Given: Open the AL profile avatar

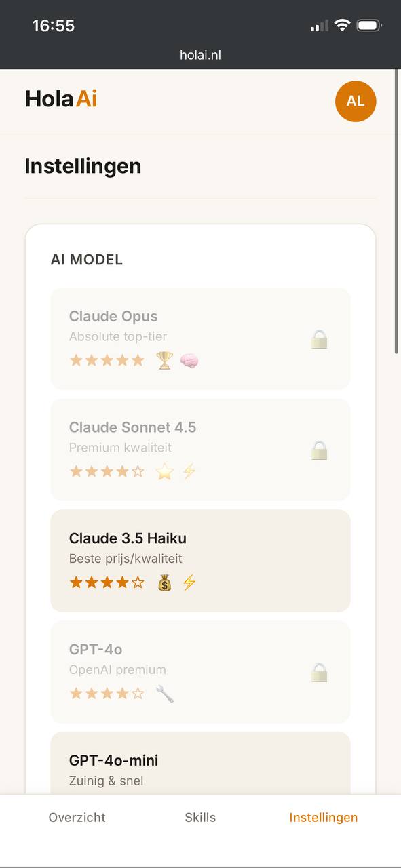Looking at the screenshot, I should (x=356, y=101).
